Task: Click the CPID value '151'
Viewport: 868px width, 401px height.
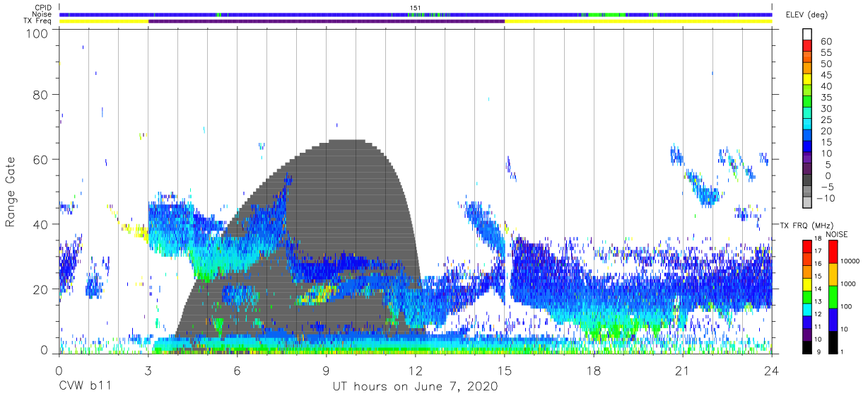Action: tap(416, 8)
